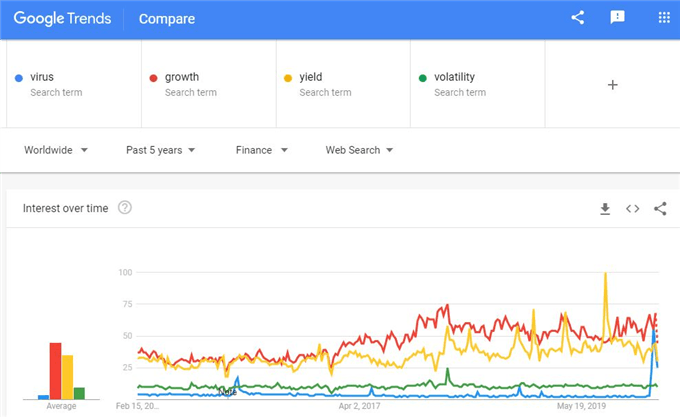Select the growth search term box
This screenshot has width=680, height=417.
(x=209, y=84)
